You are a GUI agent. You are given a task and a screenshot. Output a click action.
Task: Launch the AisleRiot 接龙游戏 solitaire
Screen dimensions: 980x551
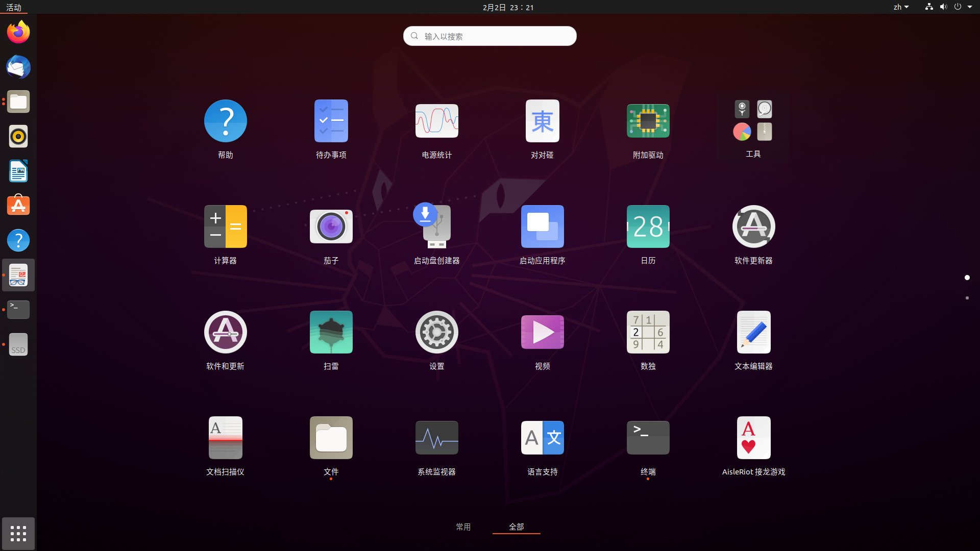753,438
